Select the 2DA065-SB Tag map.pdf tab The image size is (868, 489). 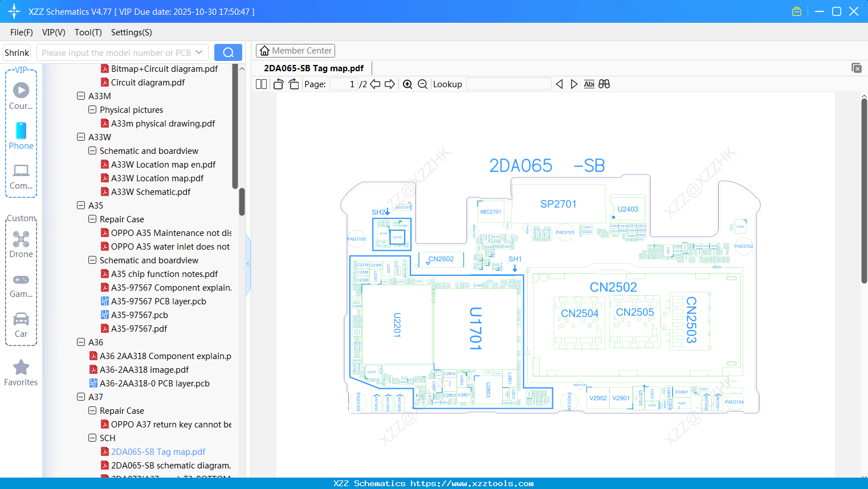313,68
